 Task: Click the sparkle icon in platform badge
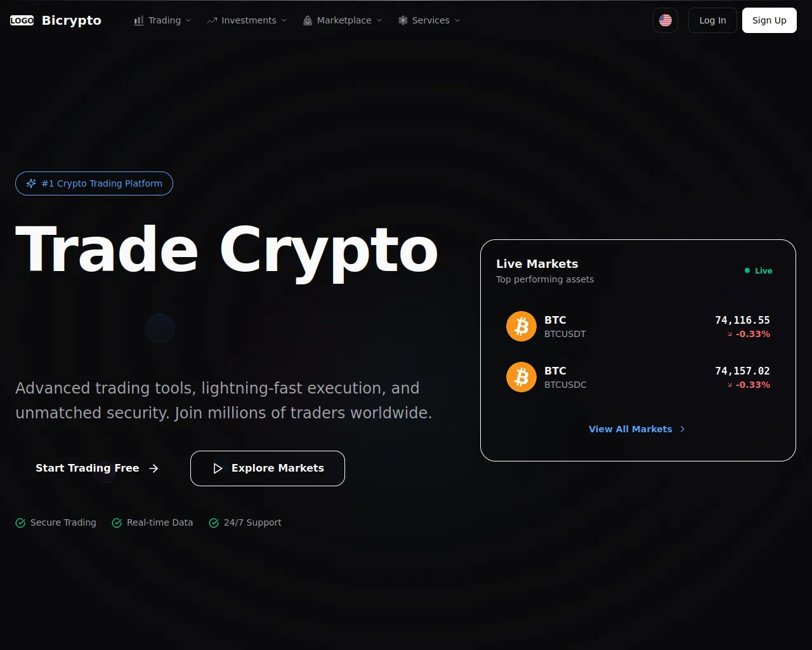pos(31,183)
